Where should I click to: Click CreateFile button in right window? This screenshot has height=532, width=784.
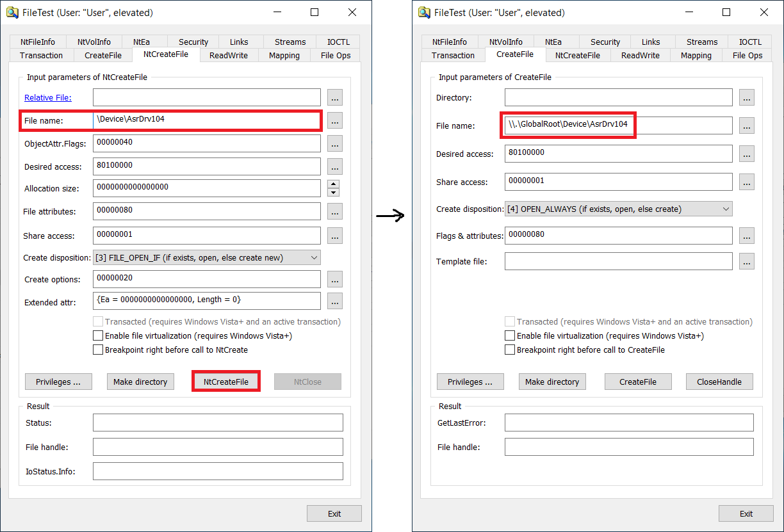point(638,382)
